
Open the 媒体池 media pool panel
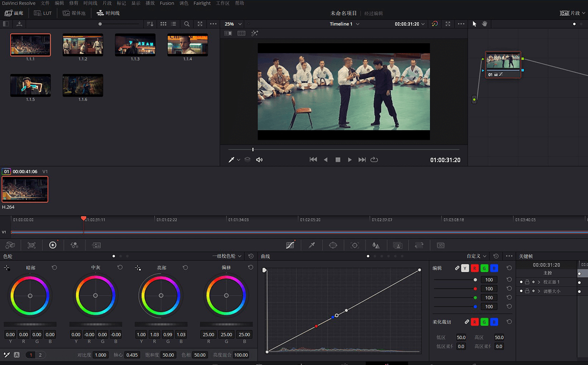(x=74, y=13)
